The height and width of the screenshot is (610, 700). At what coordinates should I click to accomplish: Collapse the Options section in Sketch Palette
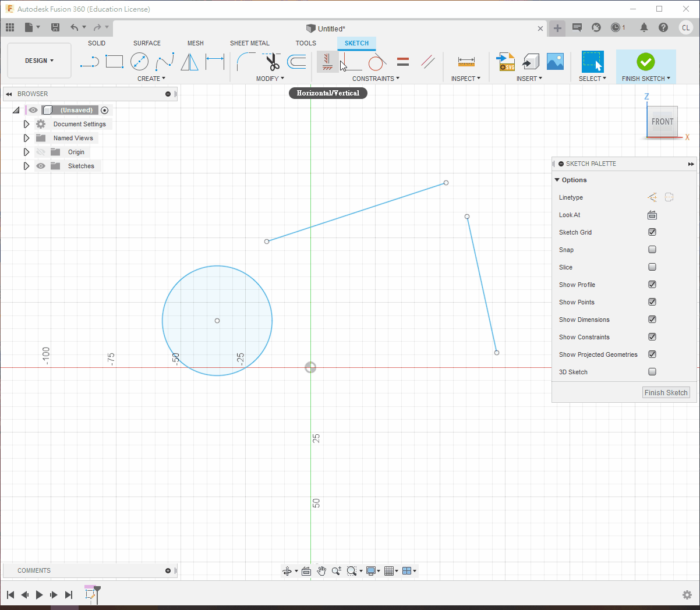pos(557,180)
